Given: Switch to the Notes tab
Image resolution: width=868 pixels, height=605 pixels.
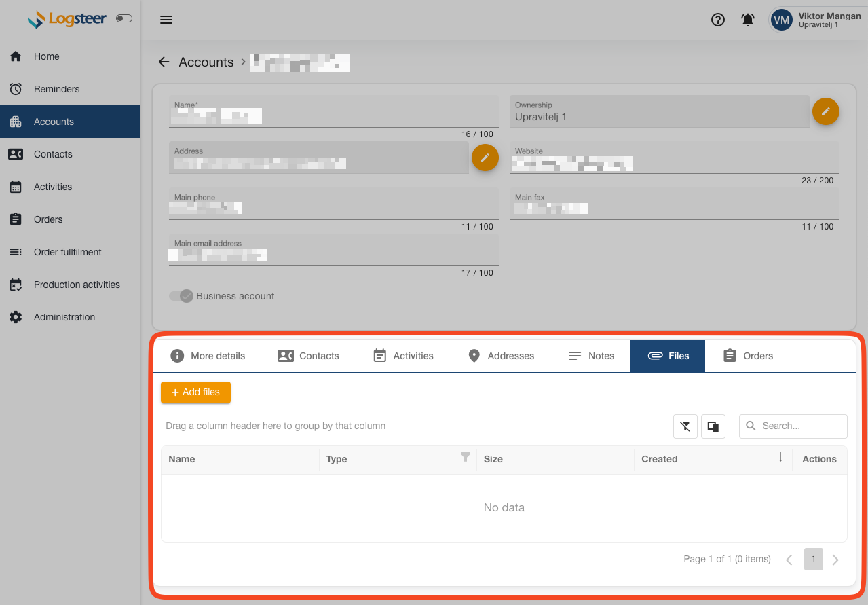Looking at the screenshot, I should [x=591, y=356].
